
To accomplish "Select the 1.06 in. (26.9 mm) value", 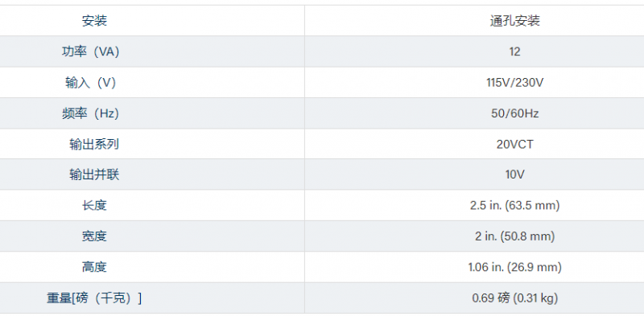I will (515, 267).
